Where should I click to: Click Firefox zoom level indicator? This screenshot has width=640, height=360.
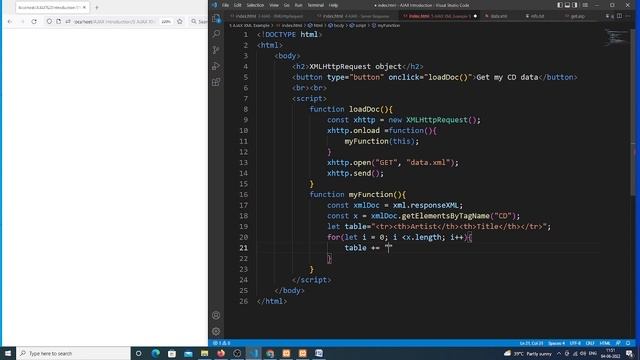pos(166,21)
